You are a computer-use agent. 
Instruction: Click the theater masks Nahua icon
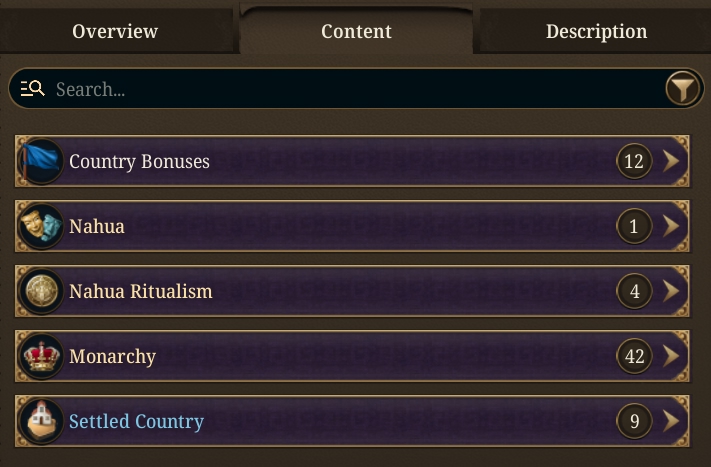pyautogui.click(x=41, y=226)
